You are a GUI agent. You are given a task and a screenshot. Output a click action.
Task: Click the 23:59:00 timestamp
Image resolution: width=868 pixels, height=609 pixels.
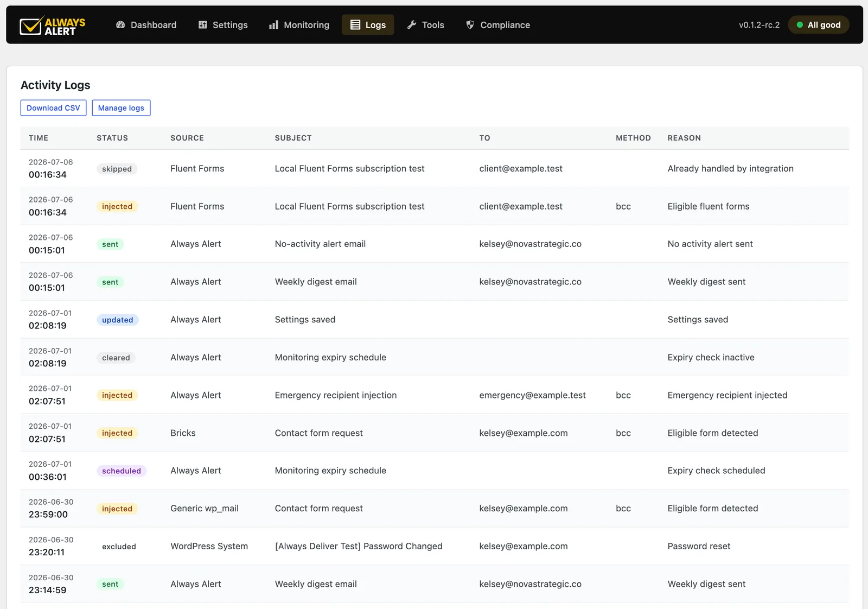[48, 515]
